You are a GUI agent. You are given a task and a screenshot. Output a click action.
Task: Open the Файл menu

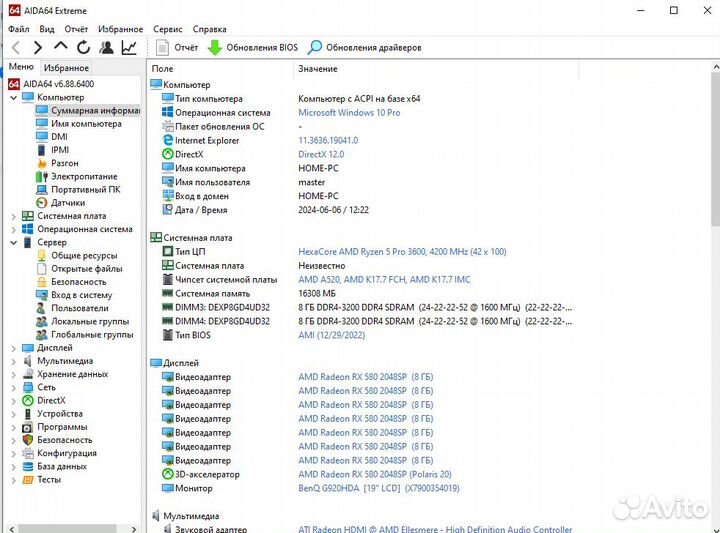[x=18, y=29]
